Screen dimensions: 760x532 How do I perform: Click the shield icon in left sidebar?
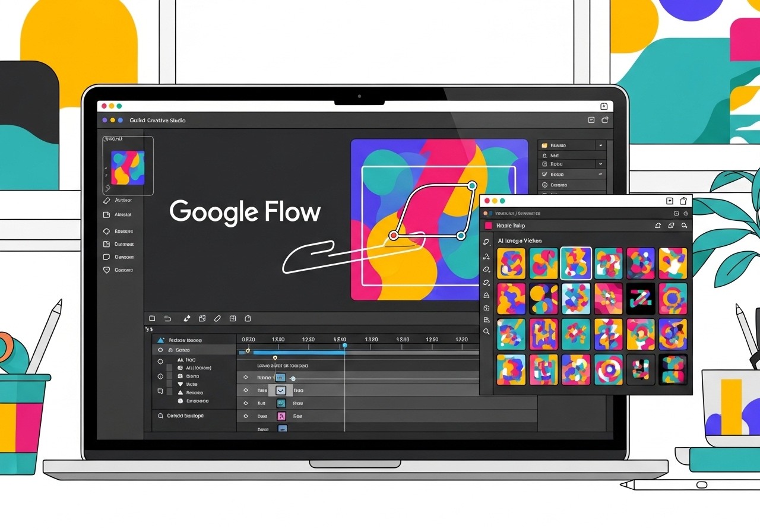pyautogui.click(x=107, y=270)
